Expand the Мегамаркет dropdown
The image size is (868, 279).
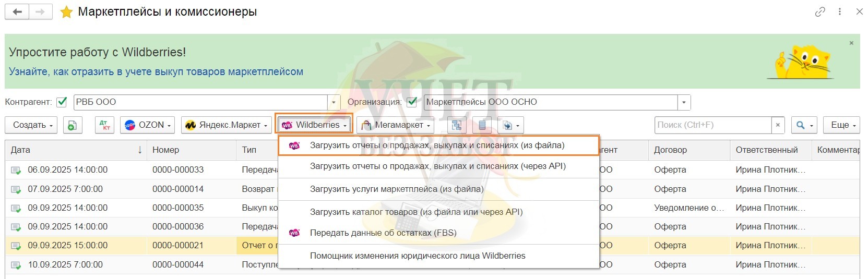396,125
